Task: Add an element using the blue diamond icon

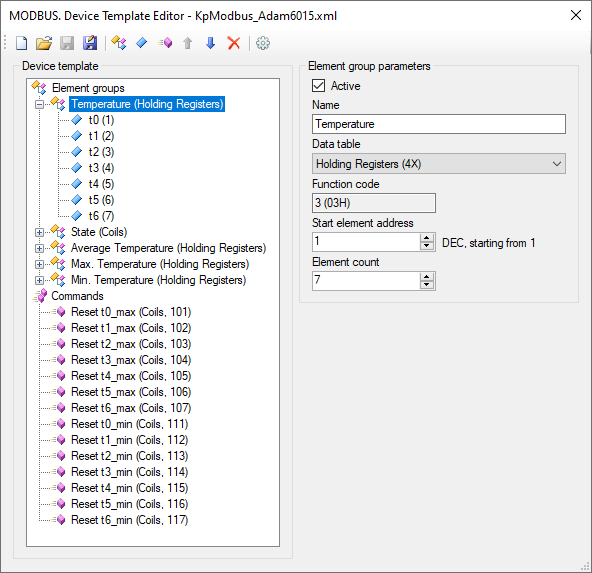Action: (142, 43)
